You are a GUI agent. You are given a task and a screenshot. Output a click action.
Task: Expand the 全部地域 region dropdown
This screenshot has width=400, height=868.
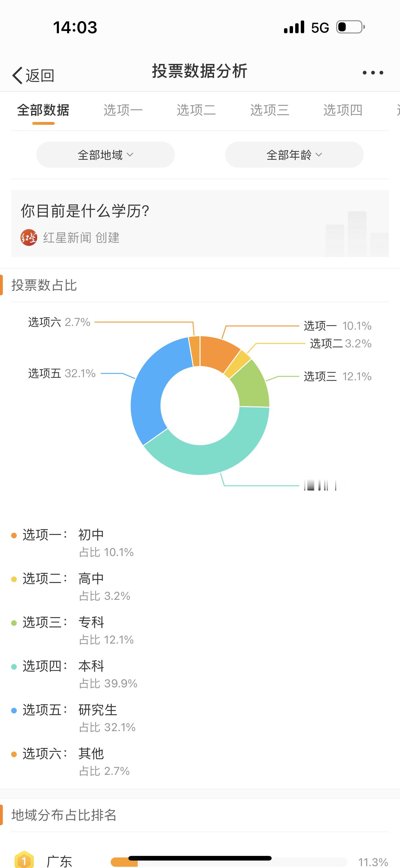click(x=105, y=155)
